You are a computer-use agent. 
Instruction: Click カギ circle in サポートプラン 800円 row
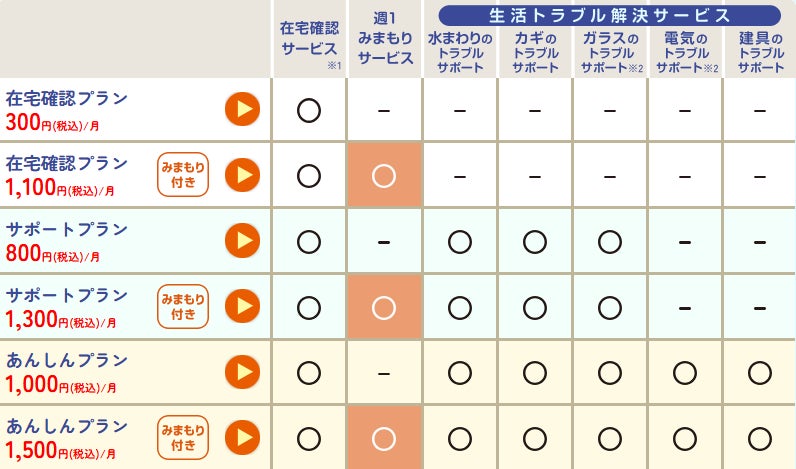[535, 241]
